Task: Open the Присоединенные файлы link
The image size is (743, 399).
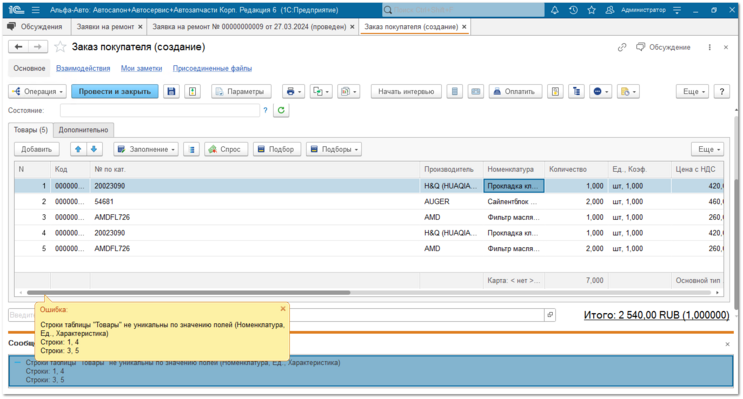Action: (212, 68)
